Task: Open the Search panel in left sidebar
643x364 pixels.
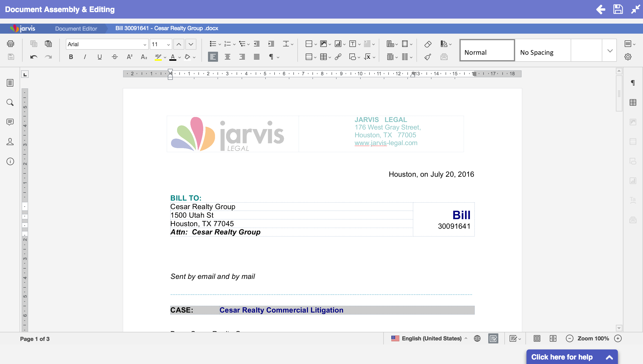Action: coord(10,102)
